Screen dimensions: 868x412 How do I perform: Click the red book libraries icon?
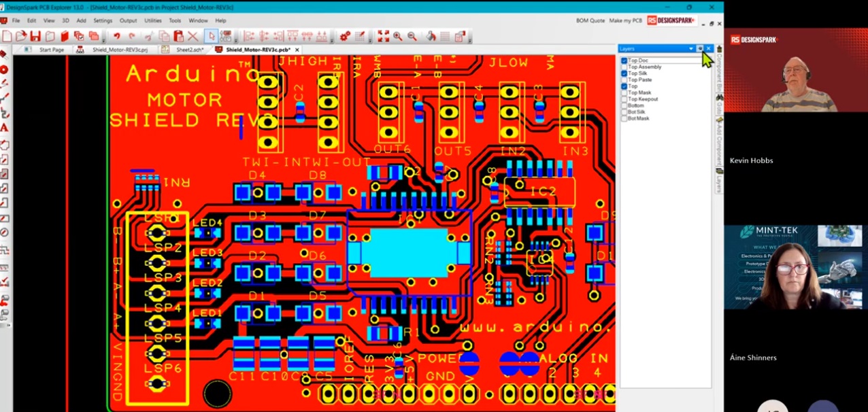(x=65, y=36)
